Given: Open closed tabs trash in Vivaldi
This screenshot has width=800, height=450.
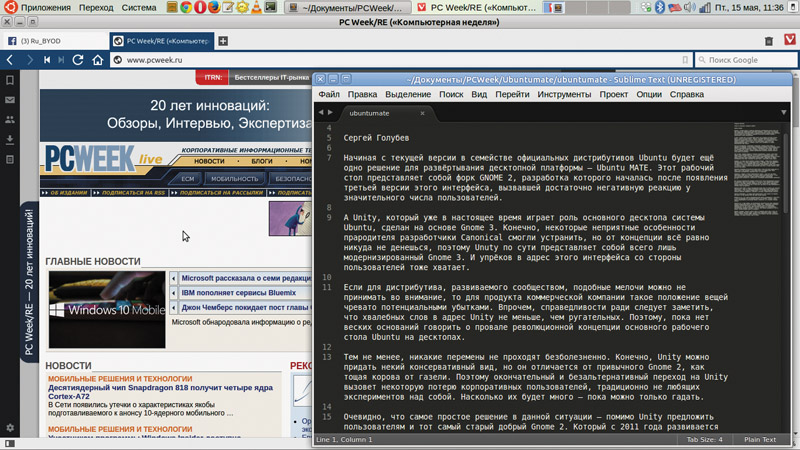Looking at the screenshot, I should point(769,41).
